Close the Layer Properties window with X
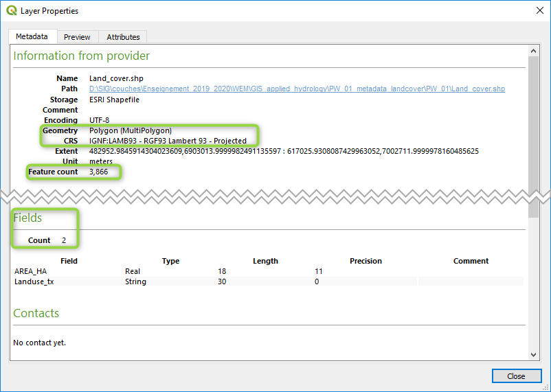This screenshot has height=392, width=551. 540,10
